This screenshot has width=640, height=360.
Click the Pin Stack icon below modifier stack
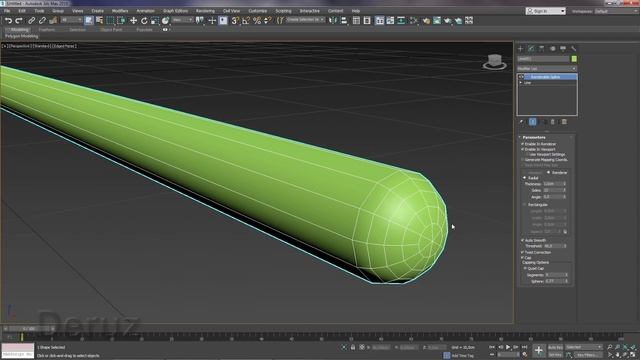[521, 122]
